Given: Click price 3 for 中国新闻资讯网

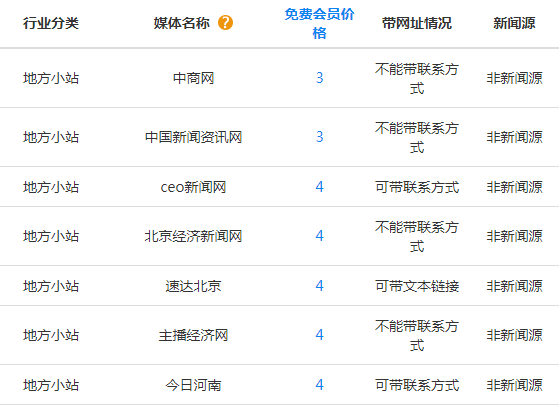Looking at the screenshot, I should (319, 136).
